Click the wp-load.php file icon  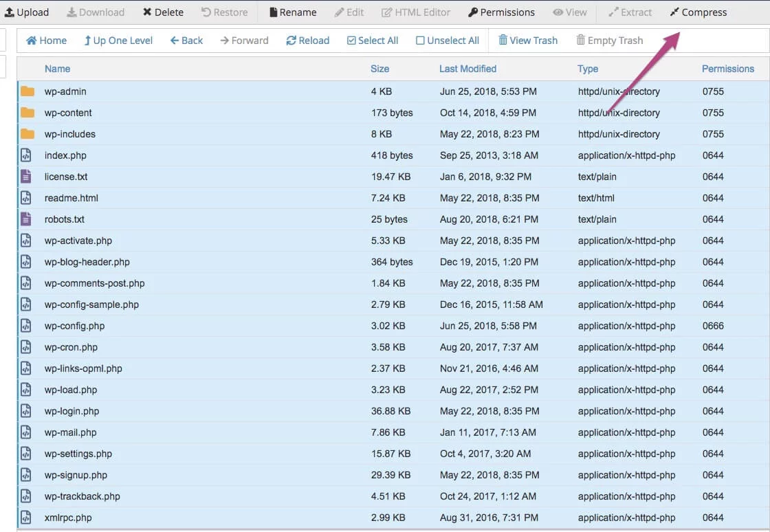26,390
